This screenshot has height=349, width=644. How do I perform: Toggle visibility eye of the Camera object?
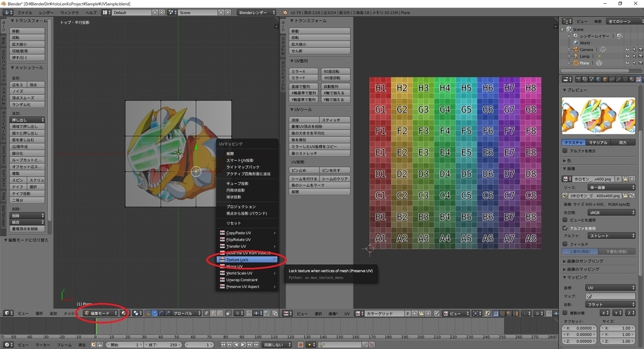(627, 50)
